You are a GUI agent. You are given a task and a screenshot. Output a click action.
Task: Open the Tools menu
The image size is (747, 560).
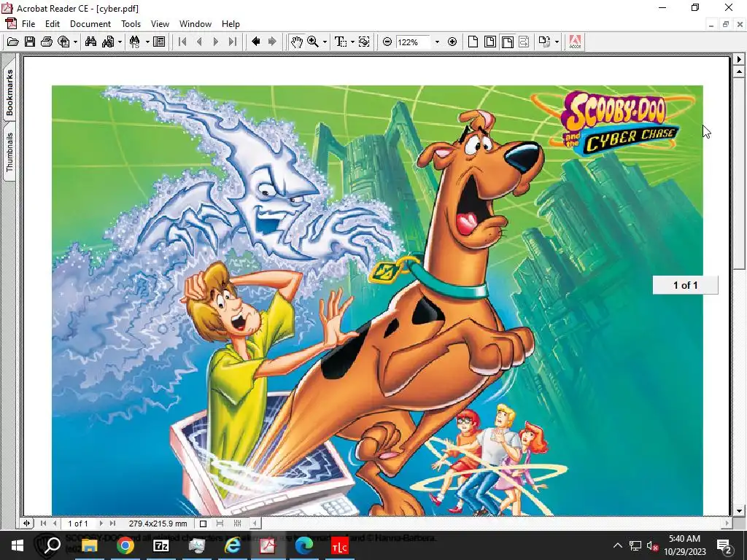click(131, 24)
